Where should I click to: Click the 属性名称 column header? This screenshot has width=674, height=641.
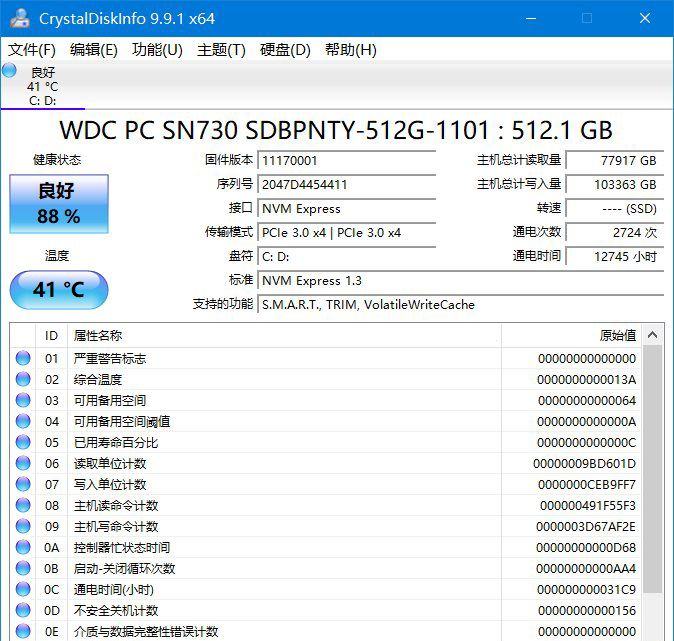(284, 335)
